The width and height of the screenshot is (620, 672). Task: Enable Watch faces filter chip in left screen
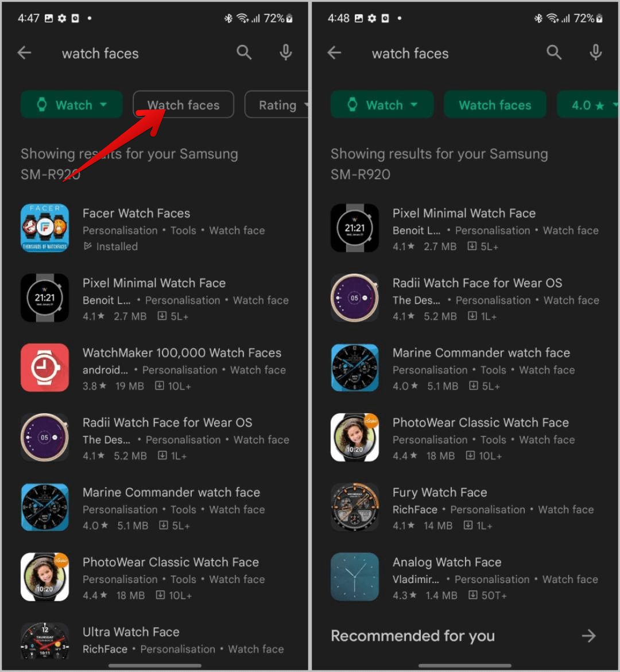tap(184, 104)
